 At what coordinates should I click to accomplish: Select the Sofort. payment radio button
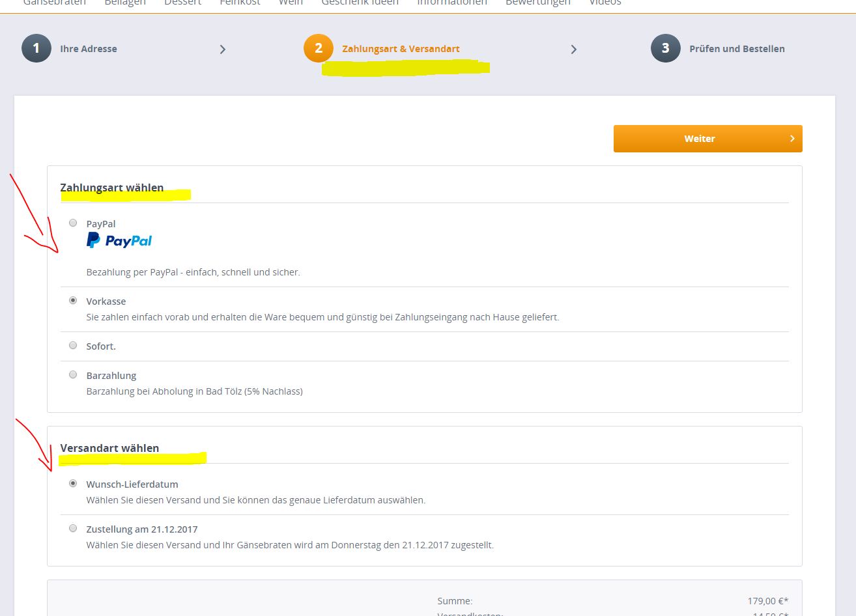click(73, 346)
